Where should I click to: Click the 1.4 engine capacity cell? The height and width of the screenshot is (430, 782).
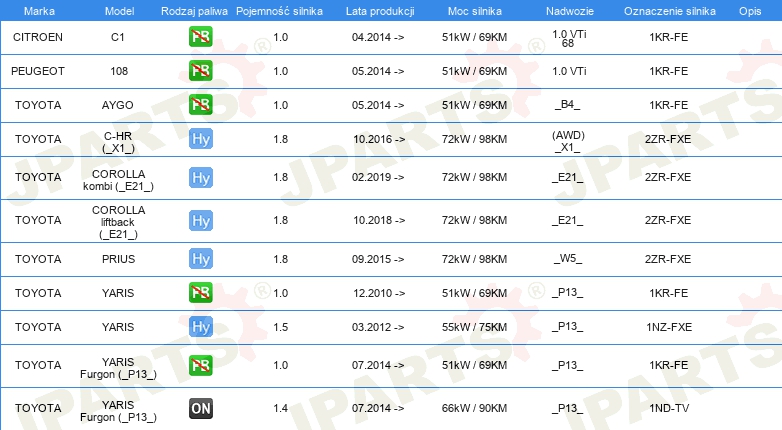[280, 408]
